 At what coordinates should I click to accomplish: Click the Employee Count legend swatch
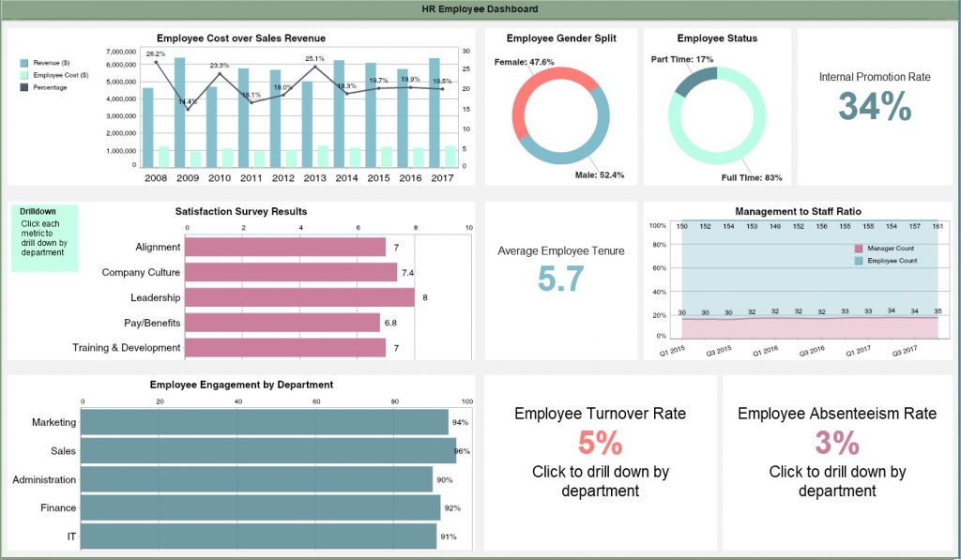click(858, 260)
